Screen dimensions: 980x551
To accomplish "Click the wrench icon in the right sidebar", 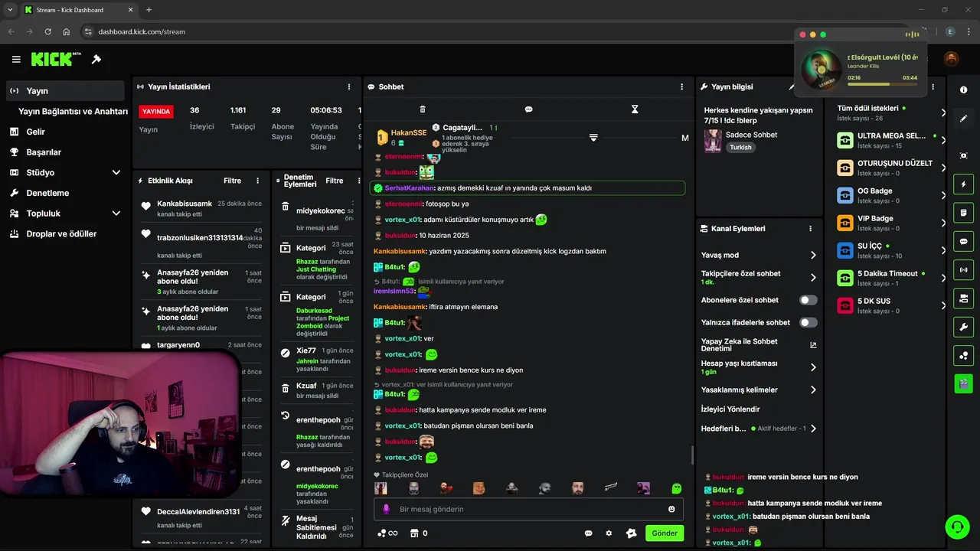I will coord(963,327).
